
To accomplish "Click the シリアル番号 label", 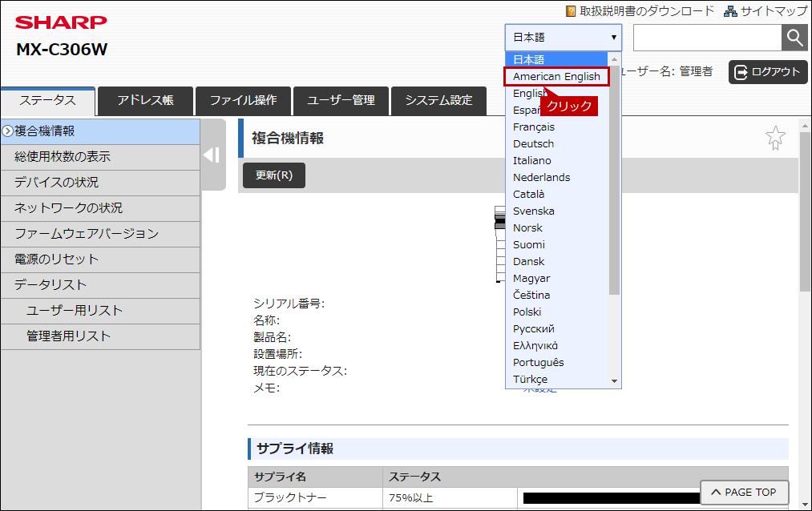I will click(289, 304).
